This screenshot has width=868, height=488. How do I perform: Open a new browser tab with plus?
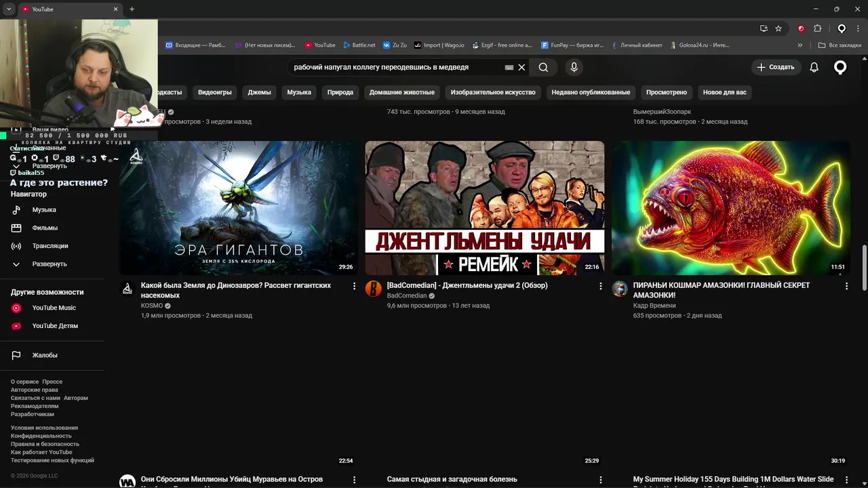132,9
